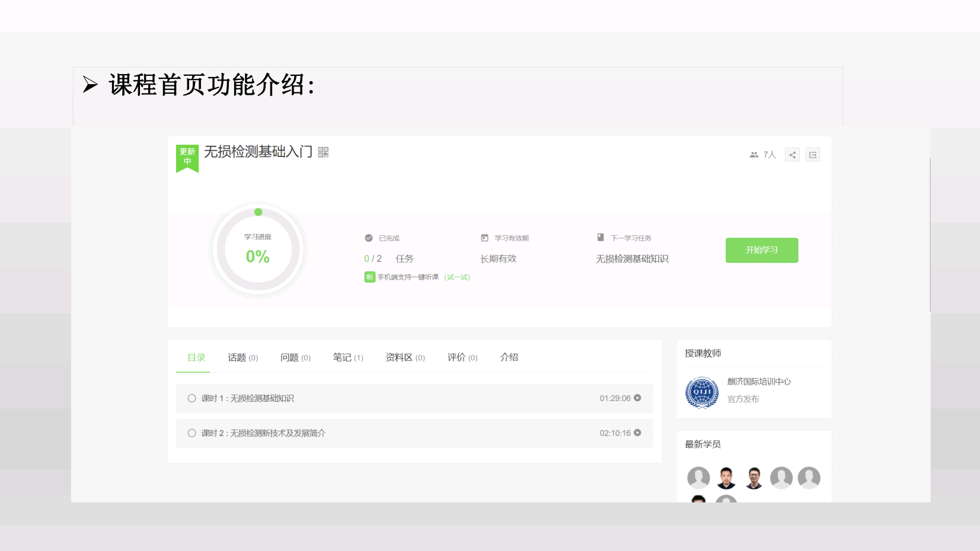
Task: Click the 试一试 link
Action: (x=457, y=277)
